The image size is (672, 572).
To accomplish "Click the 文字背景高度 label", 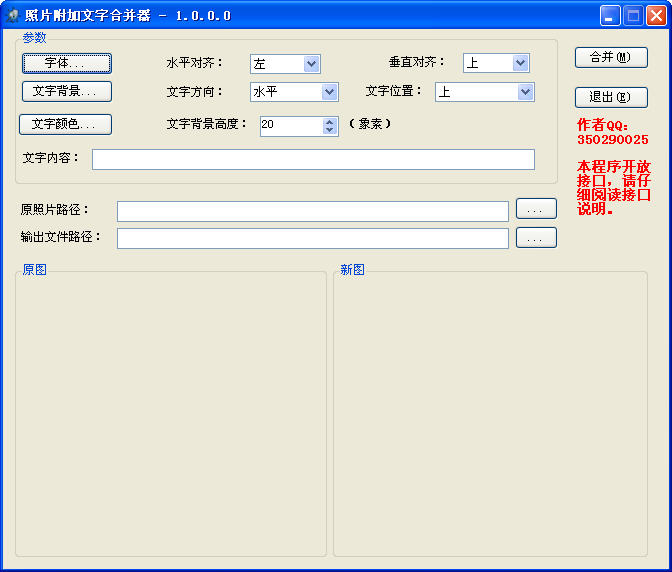I will click(x=206, y=124).
